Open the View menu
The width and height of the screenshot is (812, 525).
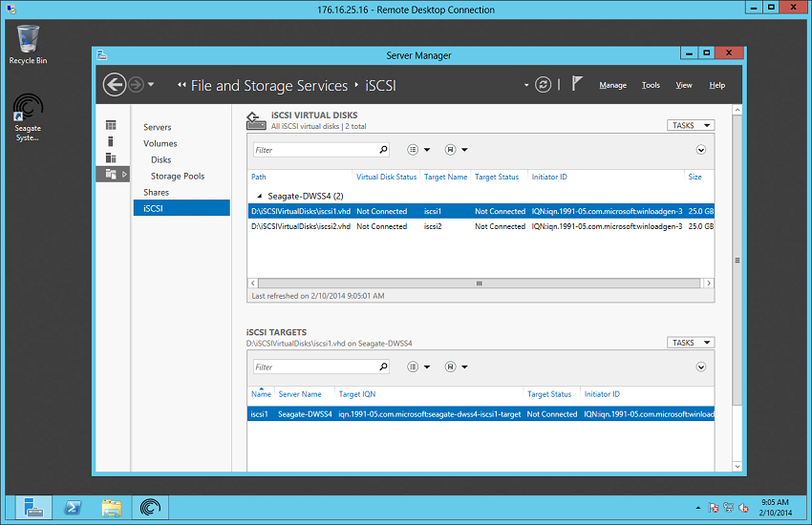(x=684, y=85)
